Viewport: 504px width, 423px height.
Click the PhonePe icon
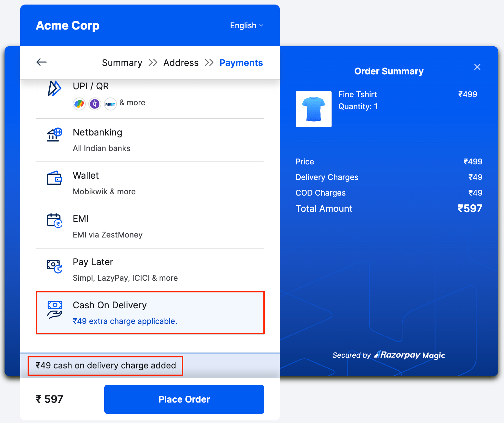pyautogui.click(x=94, y=104)
